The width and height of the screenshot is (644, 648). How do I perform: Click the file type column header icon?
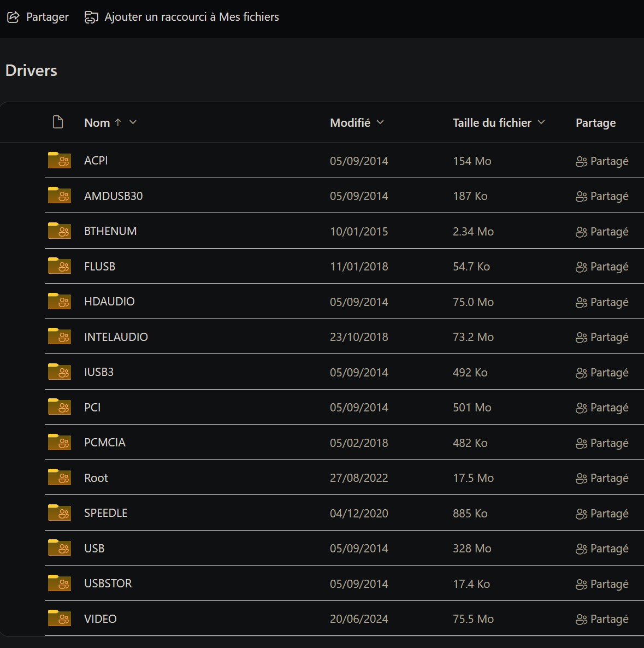click(58, 122)
